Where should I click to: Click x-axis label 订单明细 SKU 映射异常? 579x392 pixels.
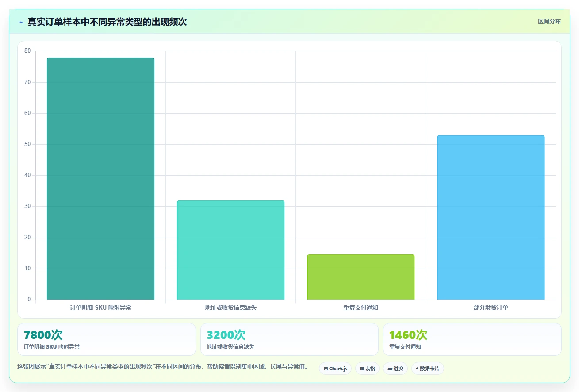[100, 307]
